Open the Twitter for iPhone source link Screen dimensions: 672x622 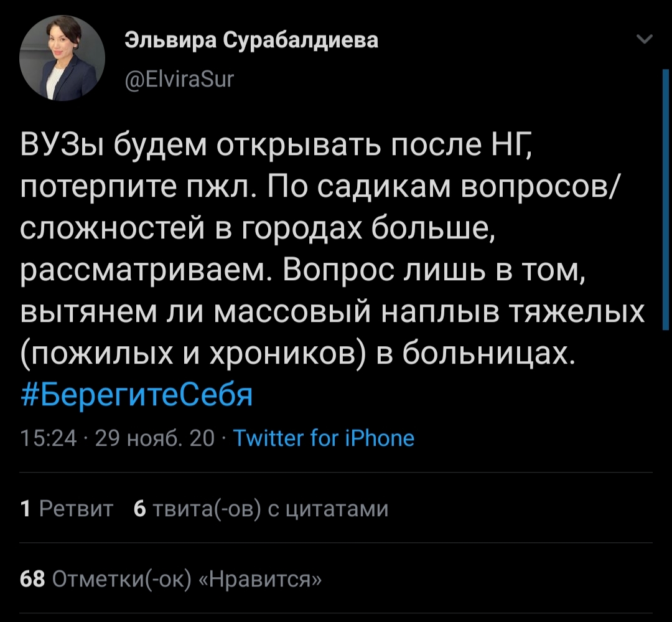point(324,438)
